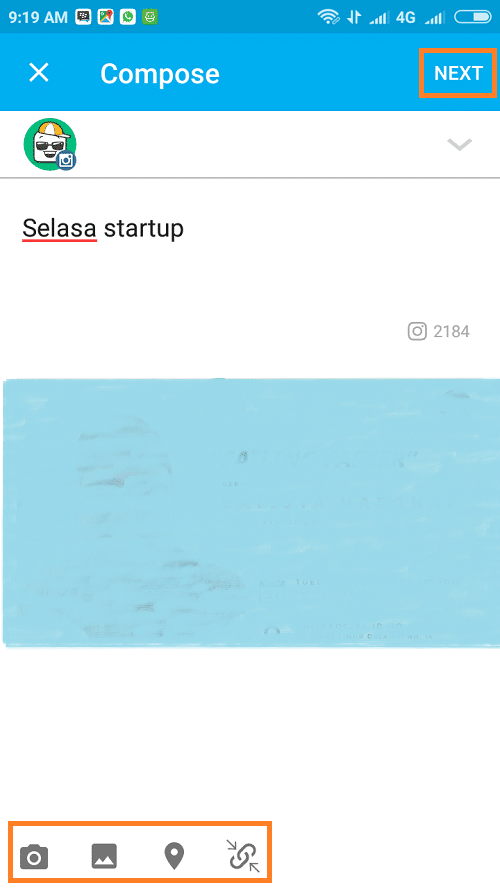
Task: Select the Instagram profile avatar
Action: coord(50,144)
